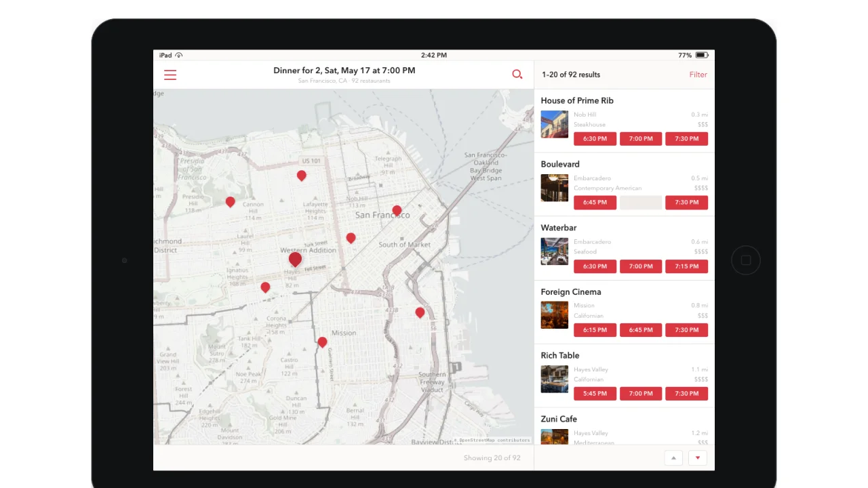Tap the map pin near South of Market

pos(351,238)
